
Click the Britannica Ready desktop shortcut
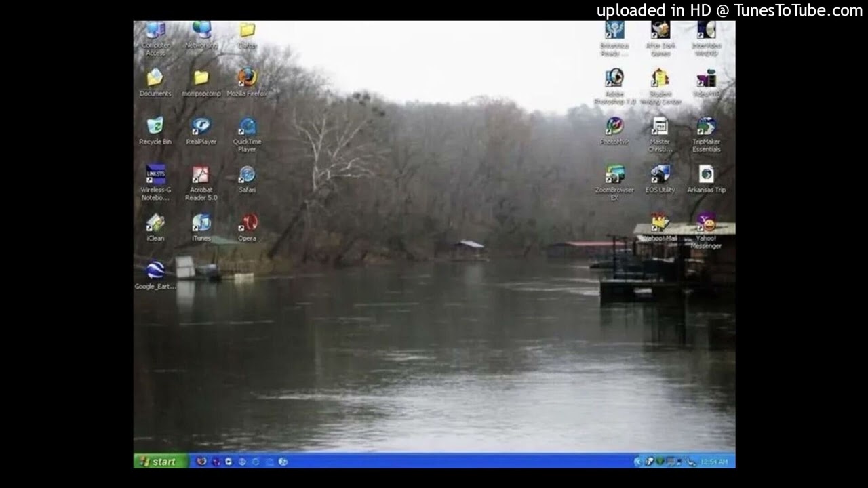point(614,39)
